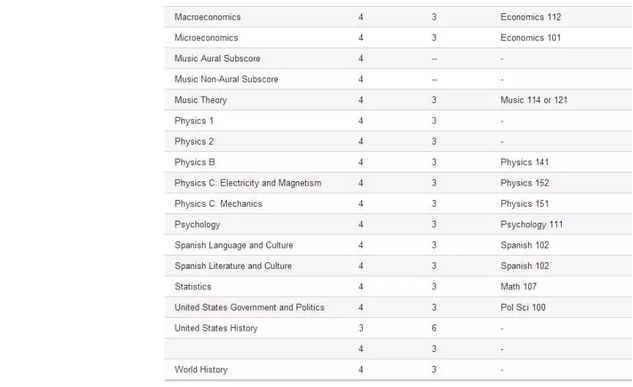Select the Pol Sci 100 cell
This screenshot has width=633, height=387.
523,308
